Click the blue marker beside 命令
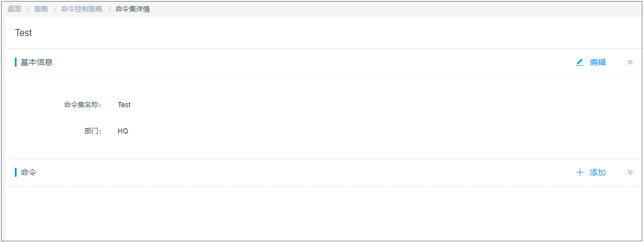 16,172
